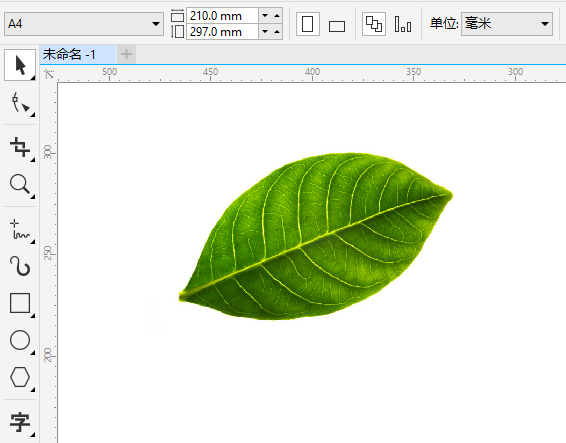Switch page to landscape orientation
The image size is (566, 443).
[x=337, y=24]
